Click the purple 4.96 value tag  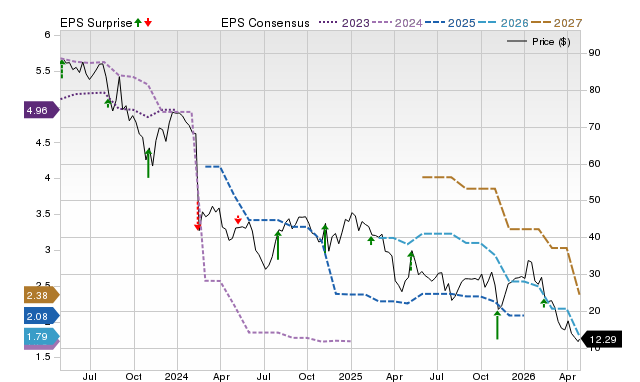[x=42, y=110]
